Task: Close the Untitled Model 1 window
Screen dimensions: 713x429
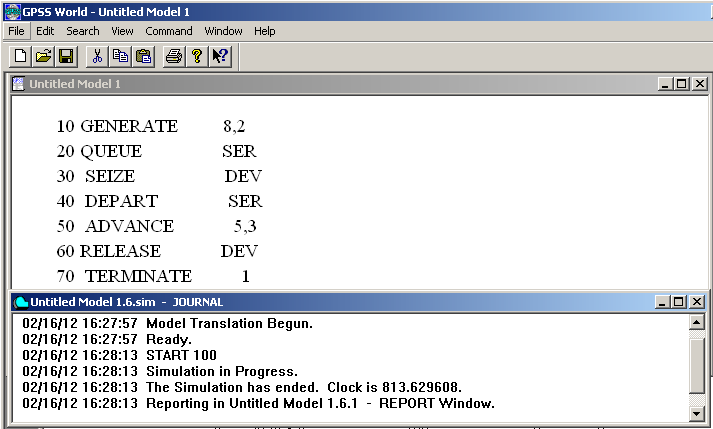Action: click(700, 84)
